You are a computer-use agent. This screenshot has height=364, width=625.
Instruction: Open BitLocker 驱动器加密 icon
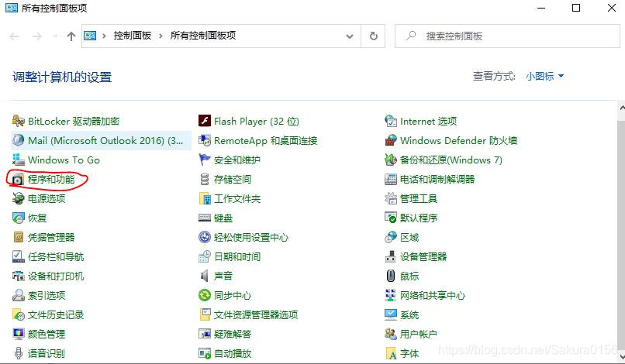coord(19,121)
